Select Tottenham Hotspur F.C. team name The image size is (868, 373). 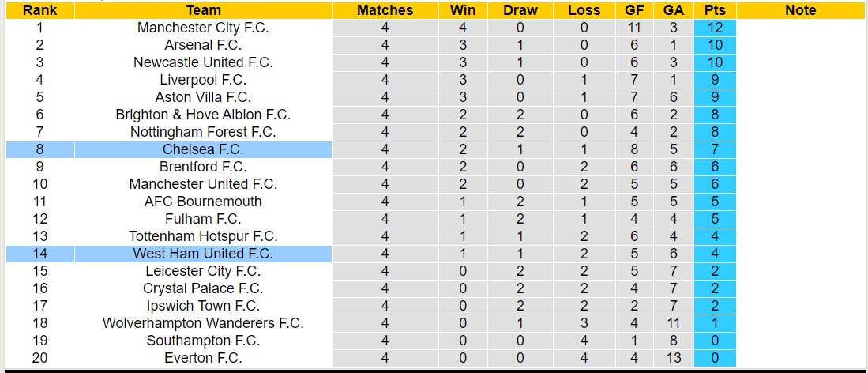pyautogui.click(x=203, y=236)
